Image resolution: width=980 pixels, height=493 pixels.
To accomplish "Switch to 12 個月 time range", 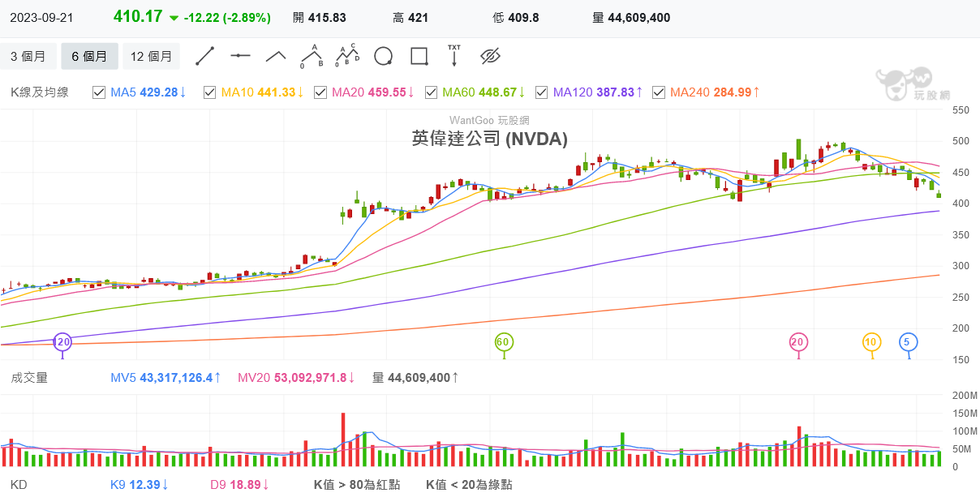I will pos(152,57).
